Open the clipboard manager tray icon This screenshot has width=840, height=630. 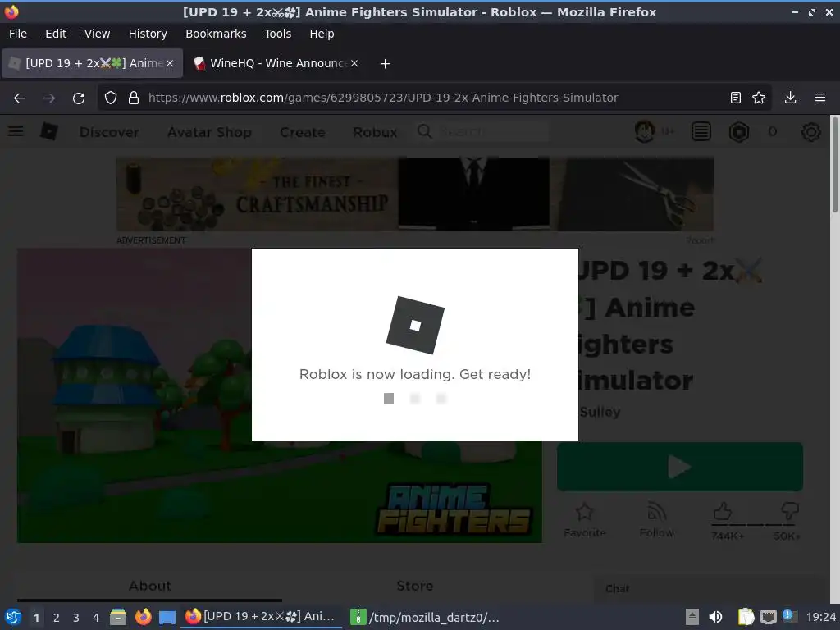click(746, 617)
